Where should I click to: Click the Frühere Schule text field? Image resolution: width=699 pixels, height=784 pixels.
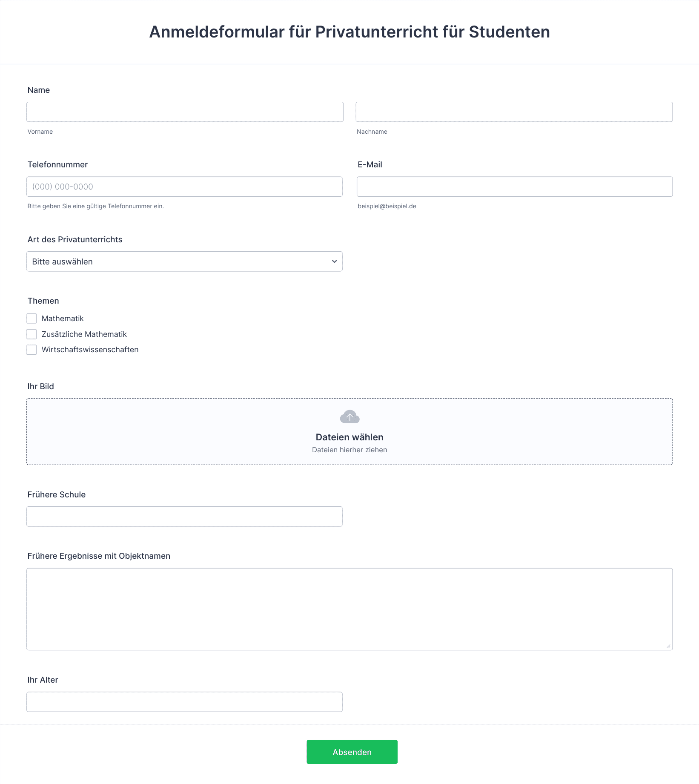coord(184,517)
